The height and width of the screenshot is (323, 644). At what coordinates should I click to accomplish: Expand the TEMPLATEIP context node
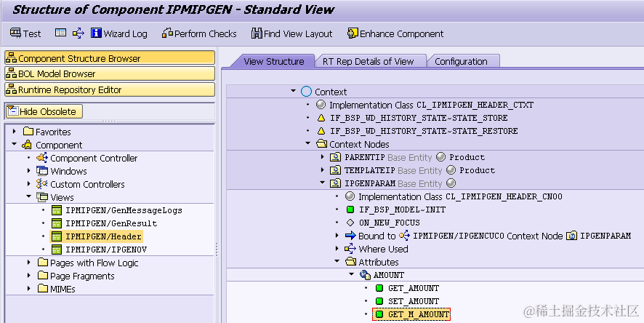[x=323, y=170]
